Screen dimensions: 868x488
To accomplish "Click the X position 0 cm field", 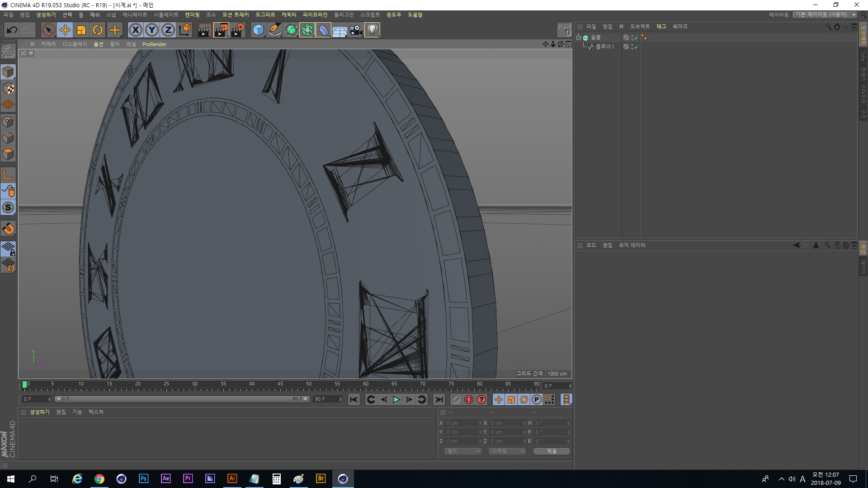I will [x=463, y=423].
